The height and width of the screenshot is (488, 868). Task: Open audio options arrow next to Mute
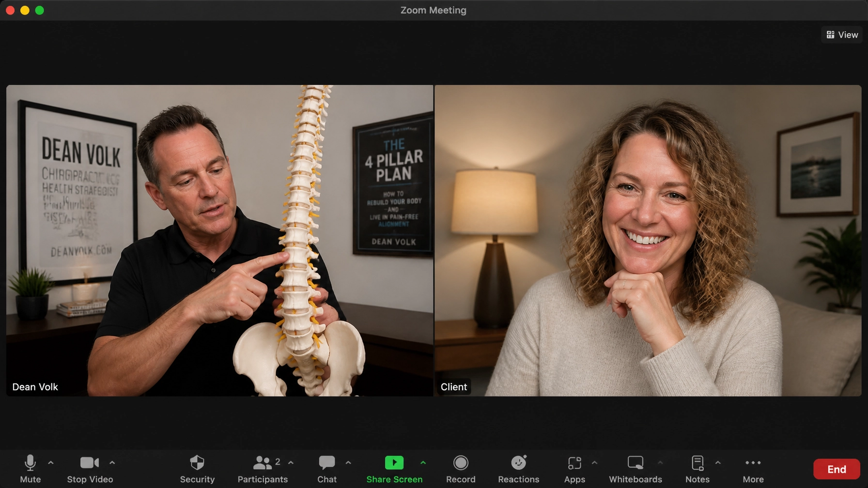(51, 463)
